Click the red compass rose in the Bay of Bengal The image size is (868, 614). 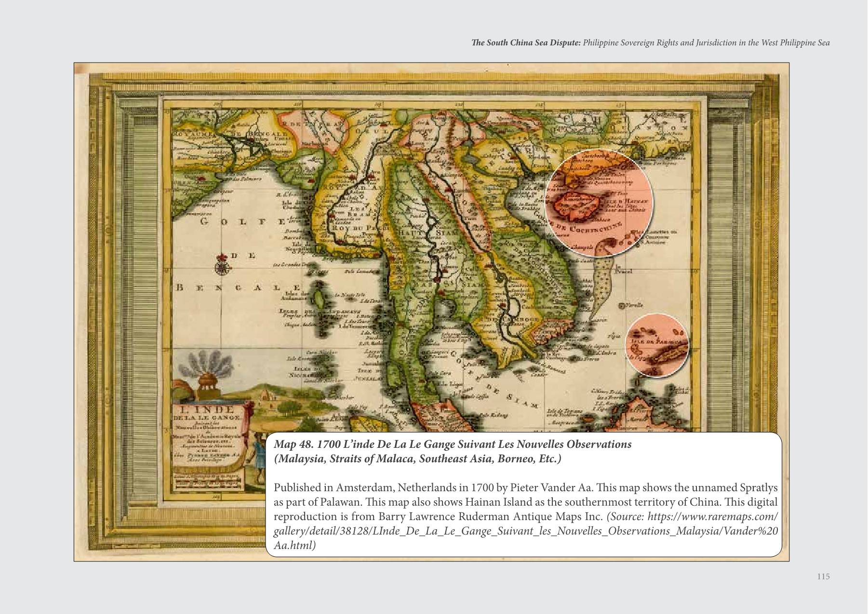pyautogui.click(x=222, y=265)
